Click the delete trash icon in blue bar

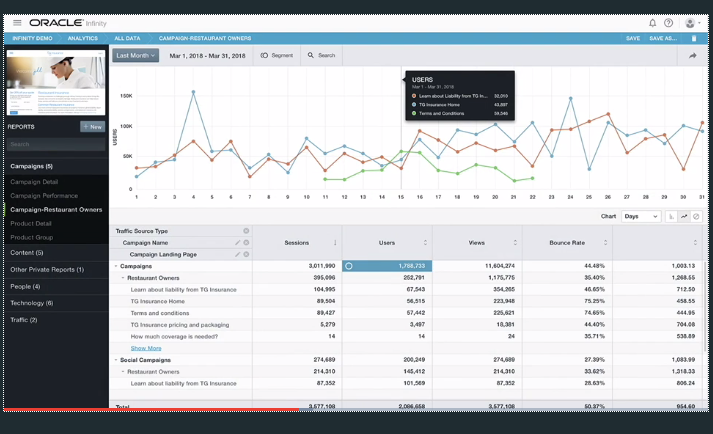pos(694,38)
